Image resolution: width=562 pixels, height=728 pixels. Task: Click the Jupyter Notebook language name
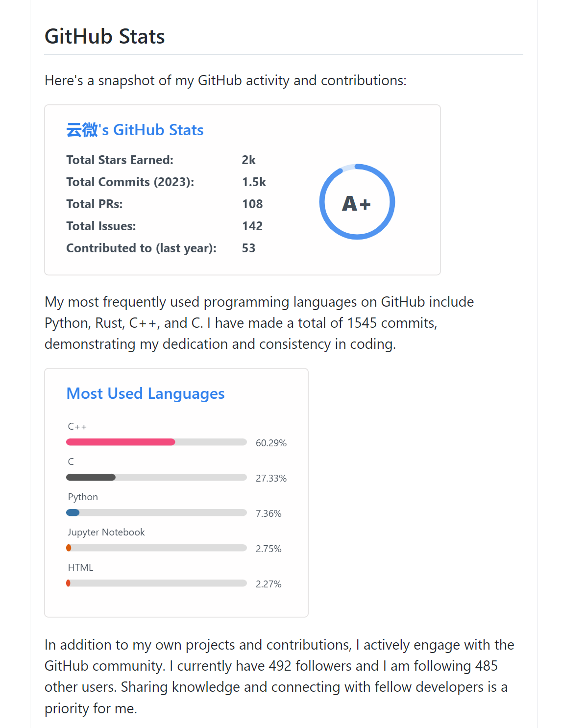click(x=106, y=533)
